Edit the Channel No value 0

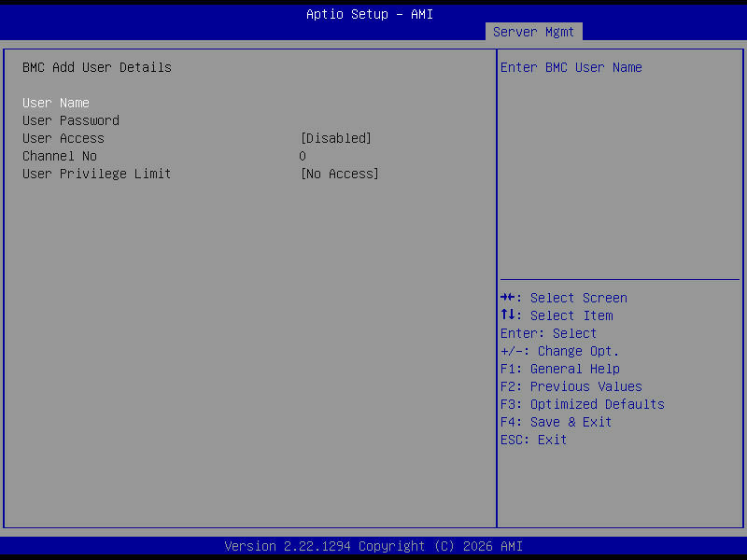[303, 156]
